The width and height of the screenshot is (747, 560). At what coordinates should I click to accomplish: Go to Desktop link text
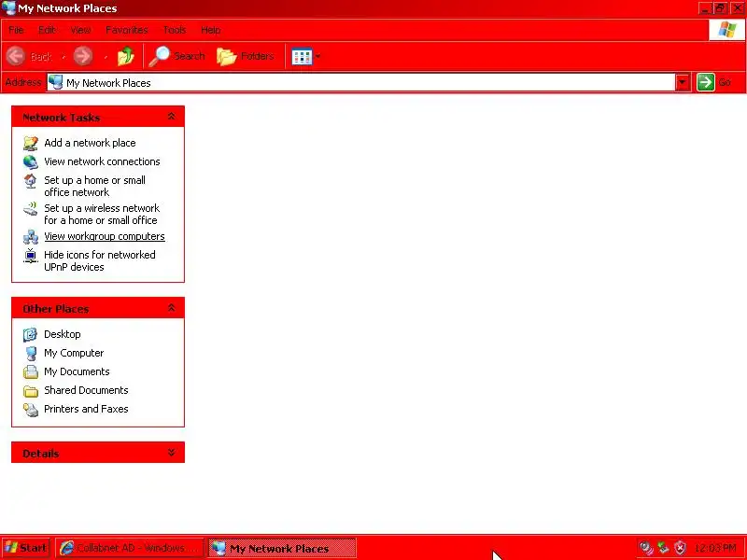point(63,334)
